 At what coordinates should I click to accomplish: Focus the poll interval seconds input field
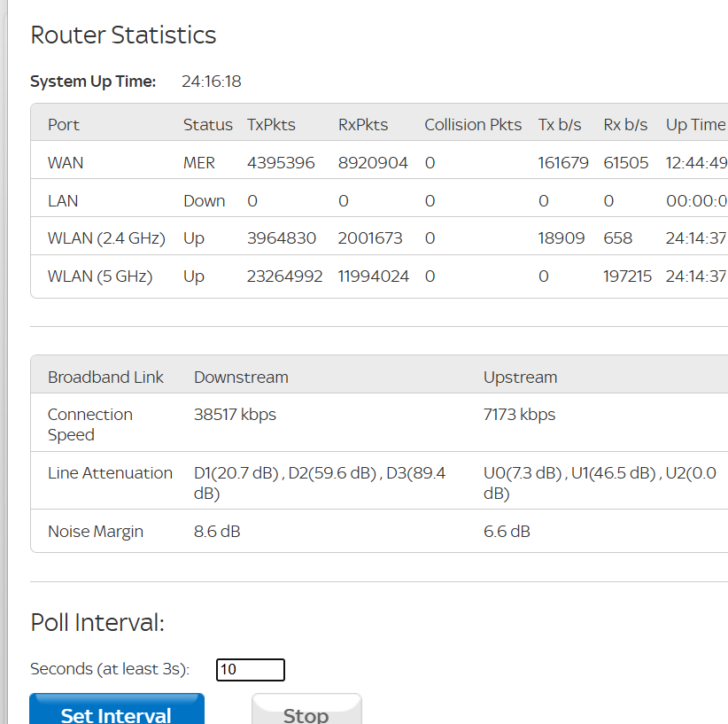pyautogui.click(x=251, y=670)
